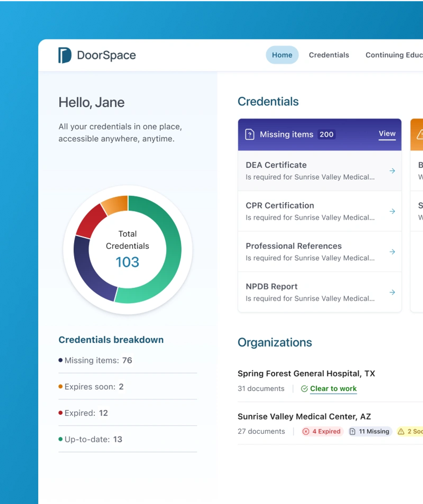Open CPR Certification arrow
The image size is (423, 504).
tap(392, 211)
